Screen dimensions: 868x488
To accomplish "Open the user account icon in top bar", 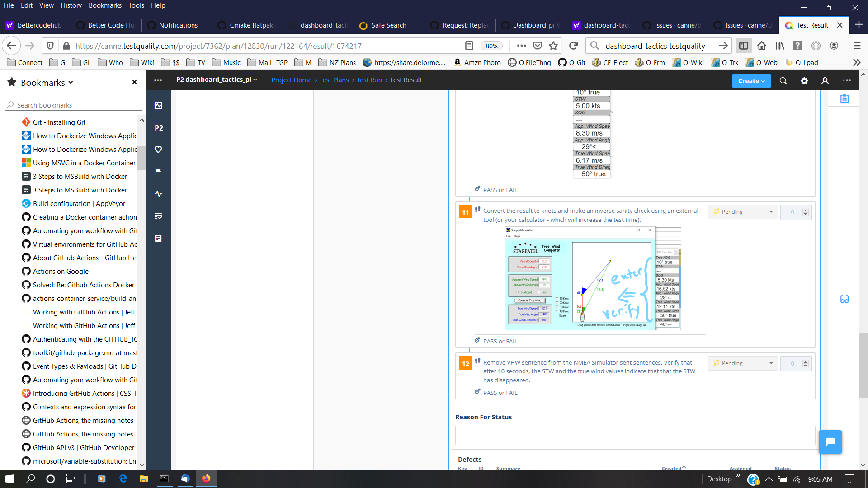I will [825, 80].
